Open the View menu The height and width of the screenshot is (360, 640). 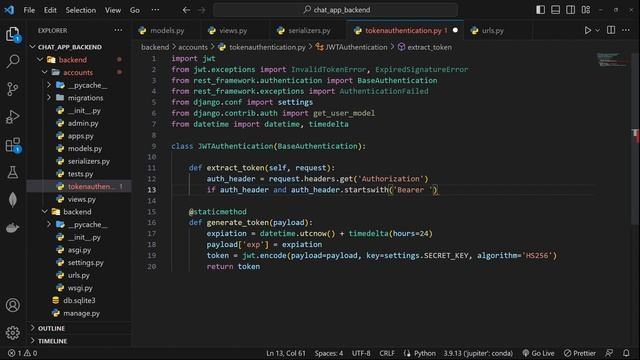coord(113,10)
